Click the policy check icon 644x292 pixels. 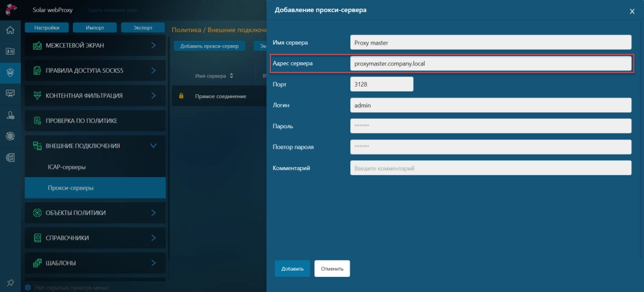click(37, 121)
